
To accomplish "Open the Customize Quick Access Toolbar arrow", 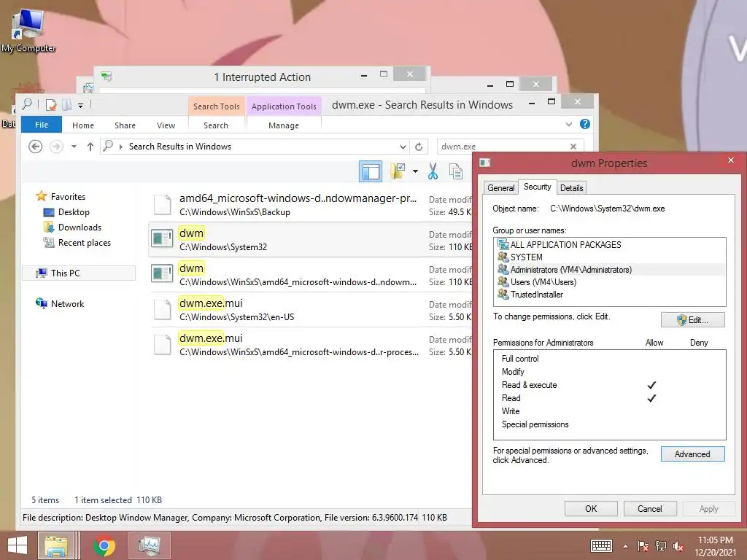I will tap(80, 105).
